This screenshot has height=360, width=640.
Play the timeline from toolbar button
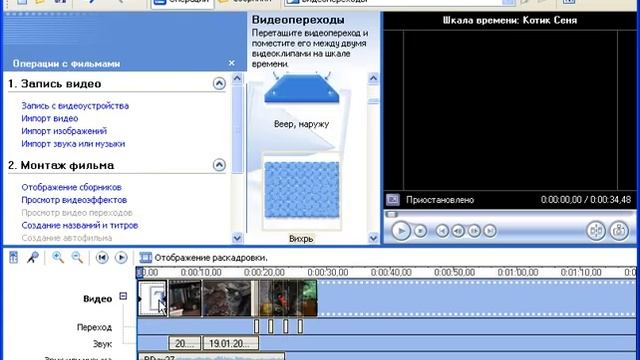click(x=121, y=258)
